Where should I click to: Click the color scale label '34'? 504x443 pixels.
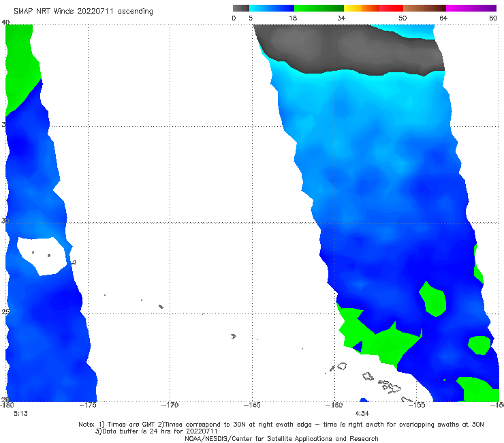341,18
